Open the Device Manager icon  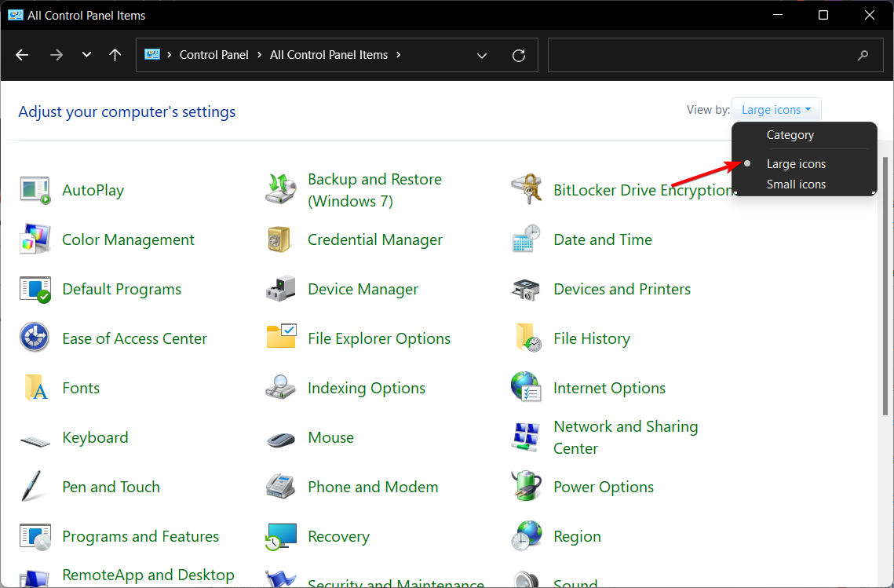280,289
